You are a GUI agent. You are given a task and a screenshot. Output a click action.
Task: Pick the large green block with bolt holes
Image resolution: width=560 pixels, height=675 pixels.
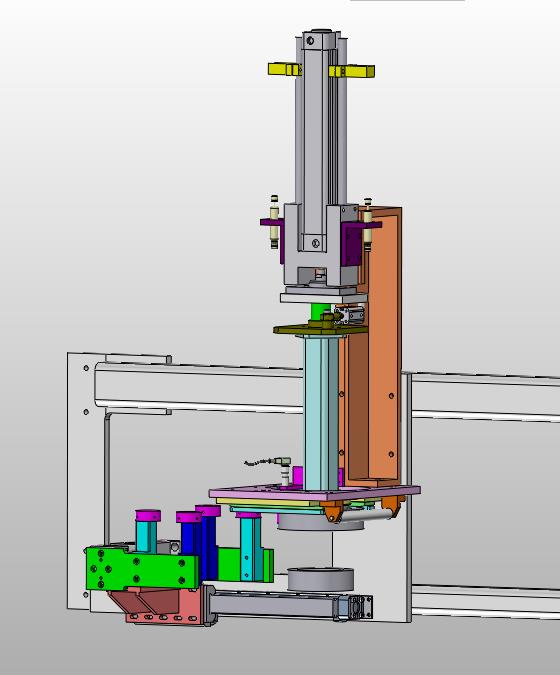[142, 568]
